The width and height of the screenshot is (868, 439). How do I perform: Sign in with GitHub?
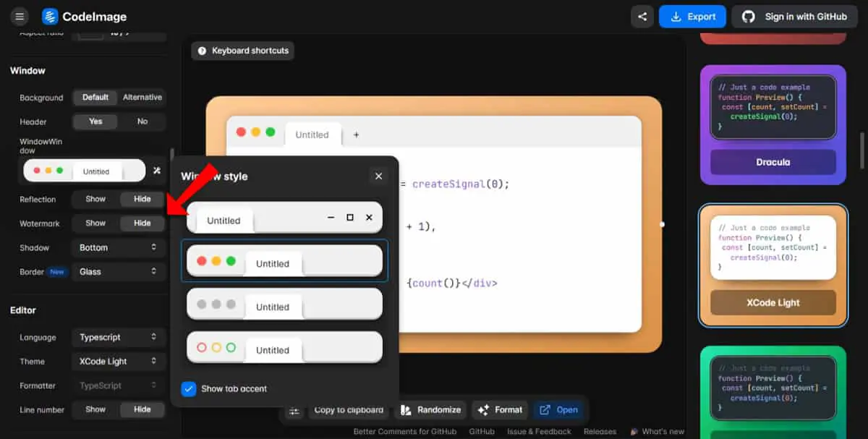[795, 17]
